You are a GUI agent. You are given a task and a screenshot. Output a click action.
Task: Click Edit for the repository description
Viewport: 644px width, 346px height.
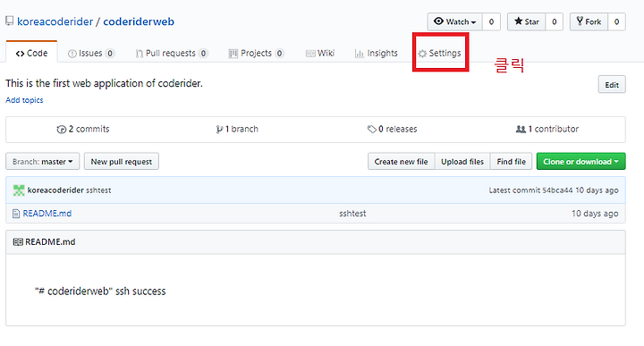[x=612, y=85]
